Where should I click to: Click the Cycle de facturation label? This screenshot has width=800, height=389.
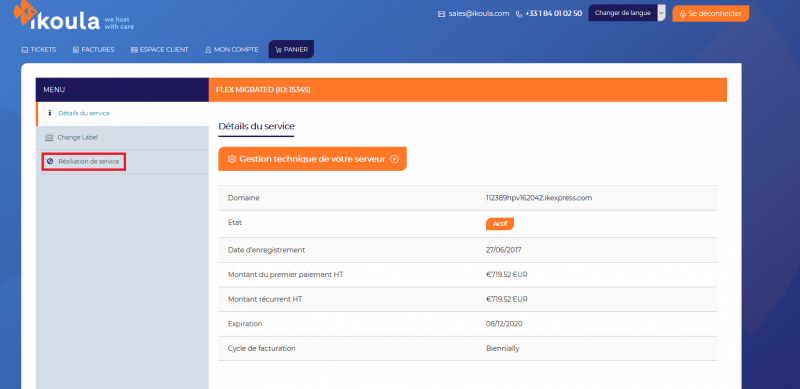click(x=262, y=349)
